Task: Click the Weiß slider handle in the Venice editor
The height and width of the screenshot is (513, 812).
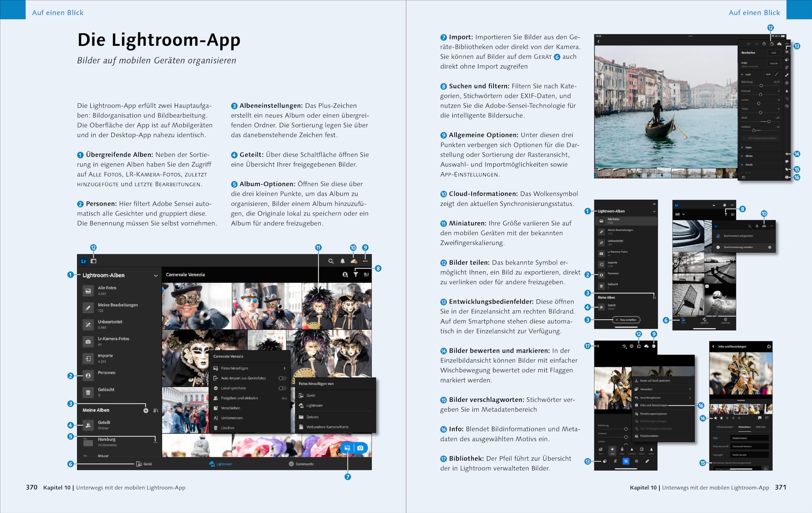Action: [x=769, y=122]
